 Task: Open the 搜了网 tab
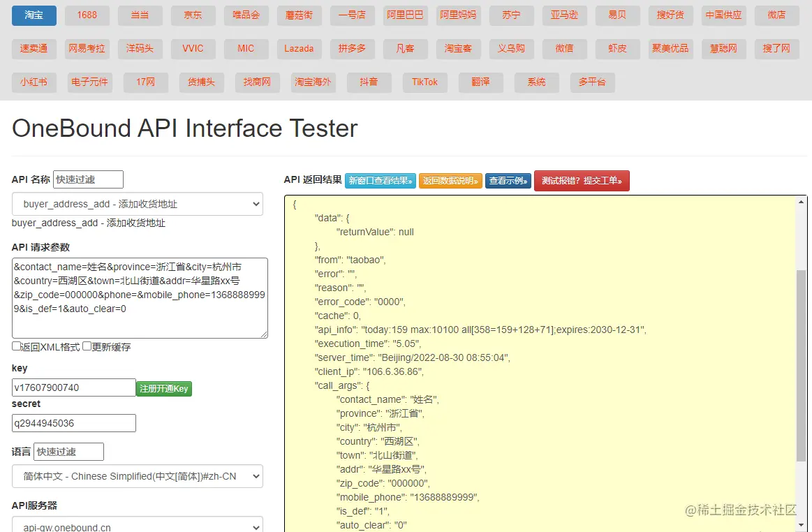[776, 48]
